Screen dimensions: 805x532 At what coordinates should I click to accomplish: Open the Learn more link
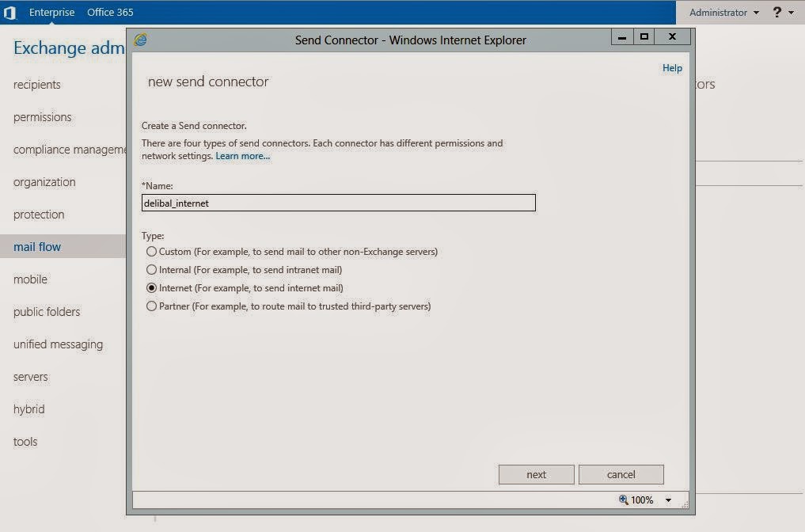click(242, 156)
